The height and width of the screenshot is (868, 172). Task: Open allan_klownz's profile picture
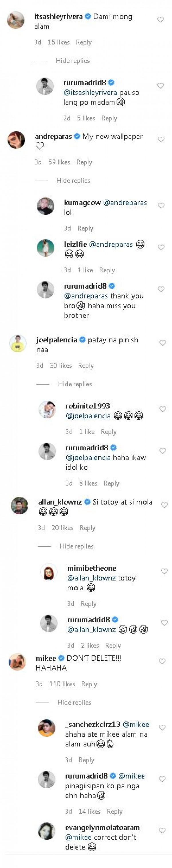pos(19,505)
